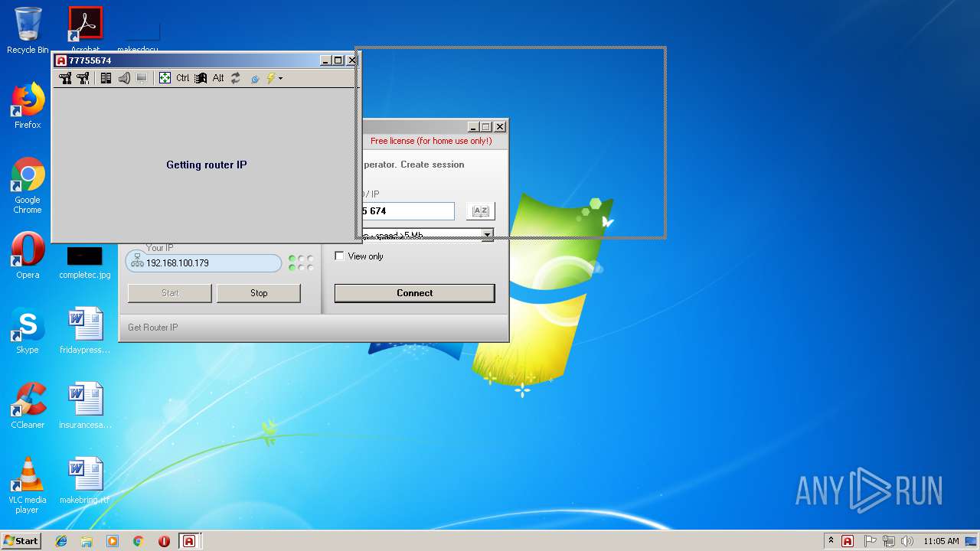Open the Opera desktop shortcut
The width and height of the screenshot is (980, 551).
tap(28, 256)
